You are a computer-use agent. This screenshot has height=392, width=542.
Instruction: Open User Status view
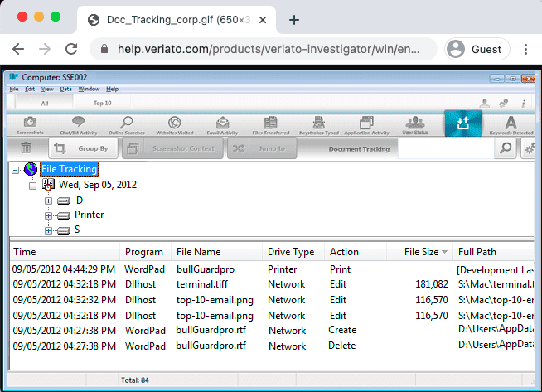tap(415, 125)
